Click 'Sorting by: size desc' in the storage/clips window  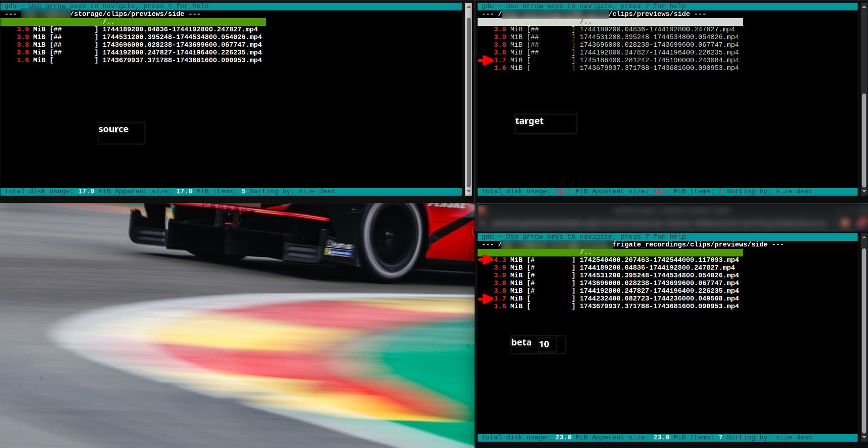coord(292,192)
